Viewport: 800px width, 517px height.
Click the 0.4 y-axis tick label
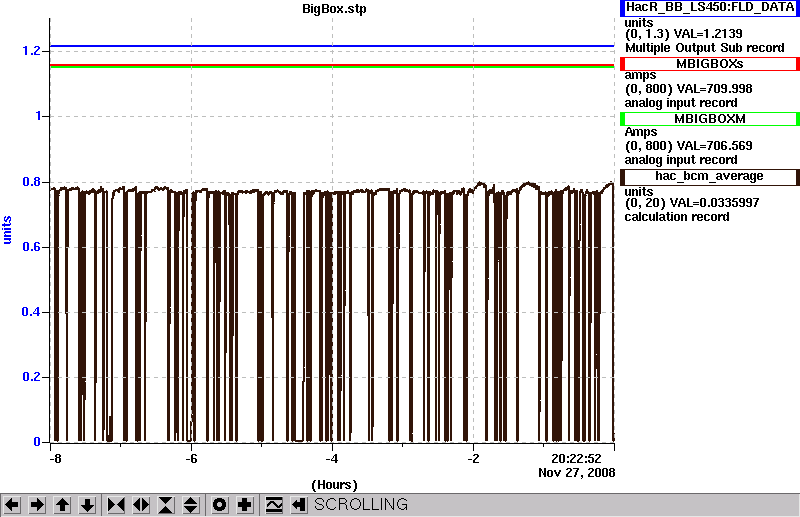31,312
